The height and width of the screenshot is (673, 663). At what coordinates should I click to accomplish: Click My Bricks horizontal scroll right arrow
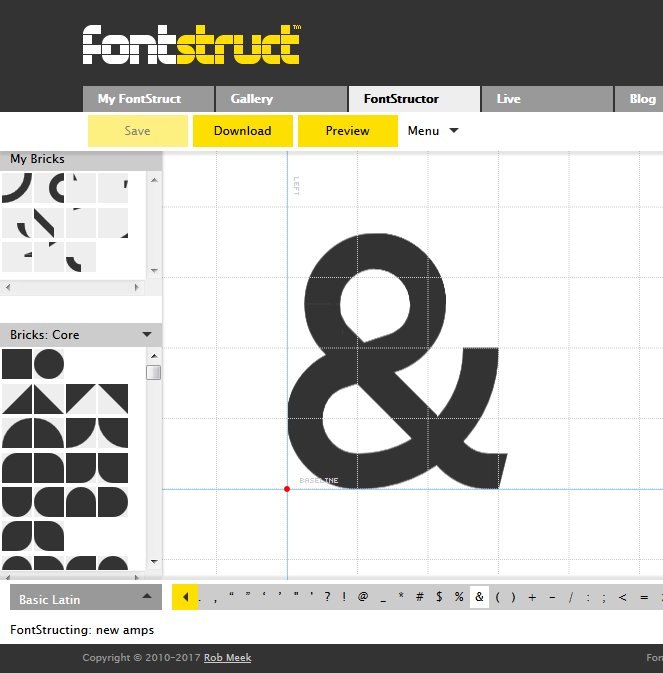(136, 287)
